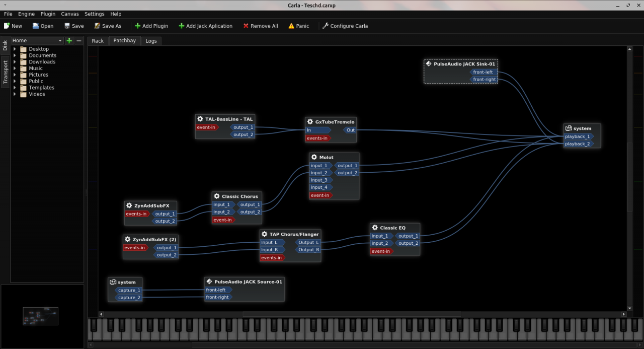Expand the Desktop folder tree arrow
644x349 pixels.
coord(15,49)
